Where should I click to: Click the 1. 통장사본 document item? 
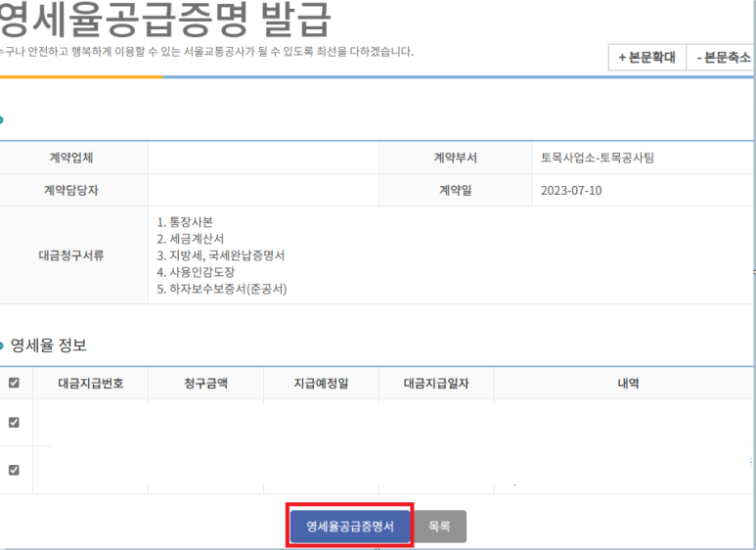point(185,222)
